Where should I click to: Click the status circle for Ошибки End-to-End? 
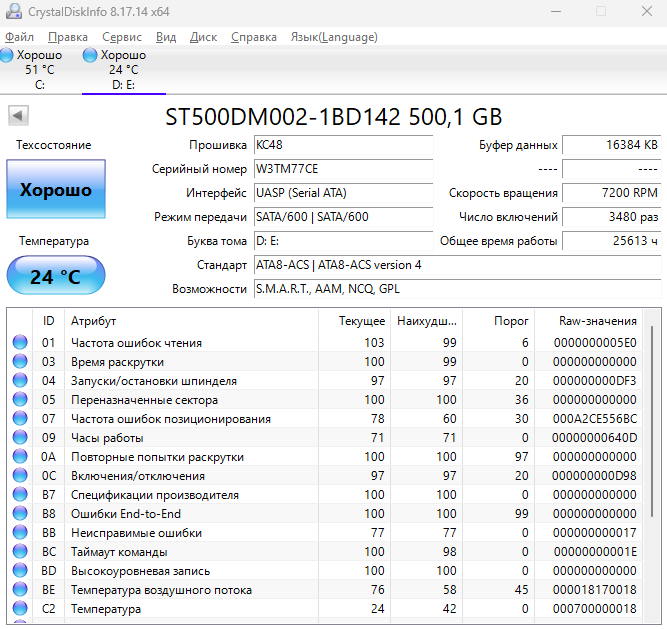click(x=20, y=513)
